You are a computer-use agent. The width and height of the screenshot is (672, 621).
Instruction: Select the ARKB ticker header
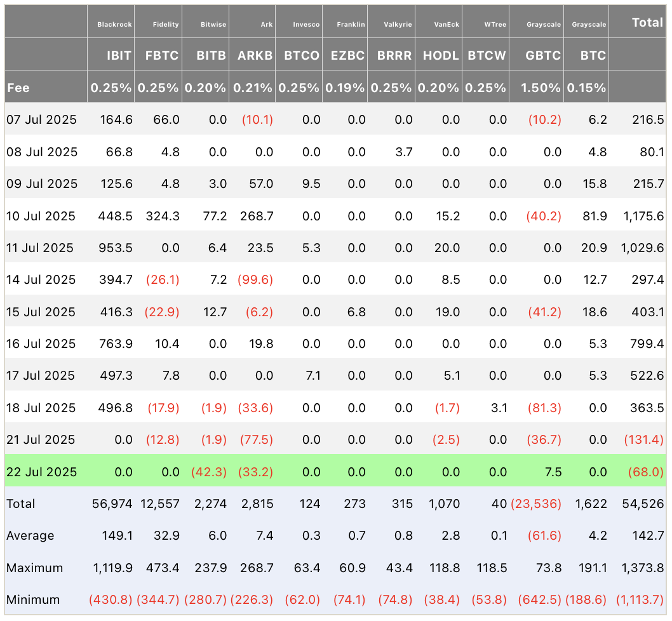(255, 55)
